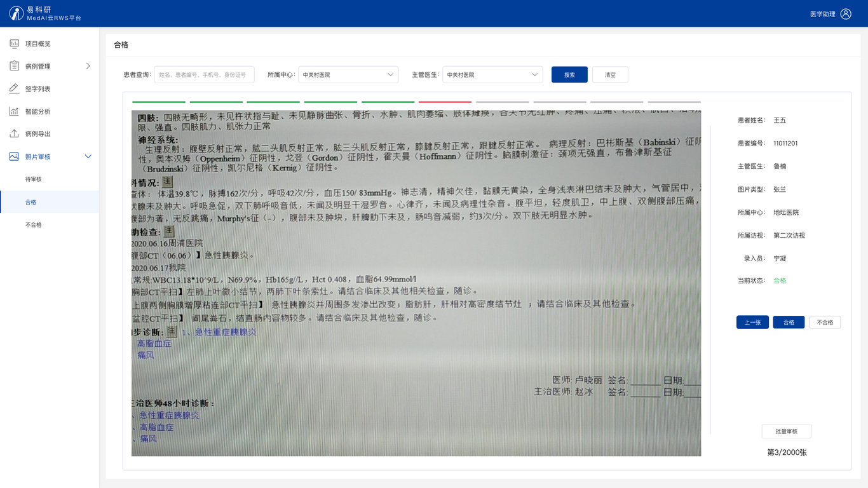Click patient number 11011201

click(785, 144)
